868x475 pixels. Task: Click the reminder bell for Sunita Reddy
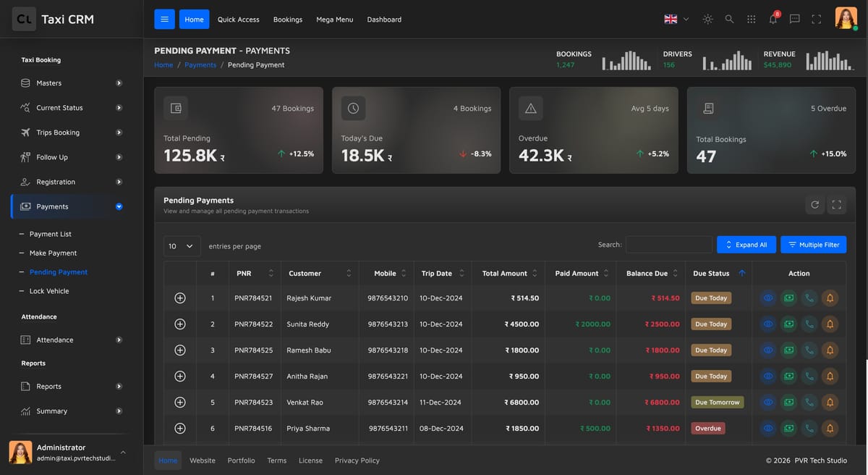830,324
